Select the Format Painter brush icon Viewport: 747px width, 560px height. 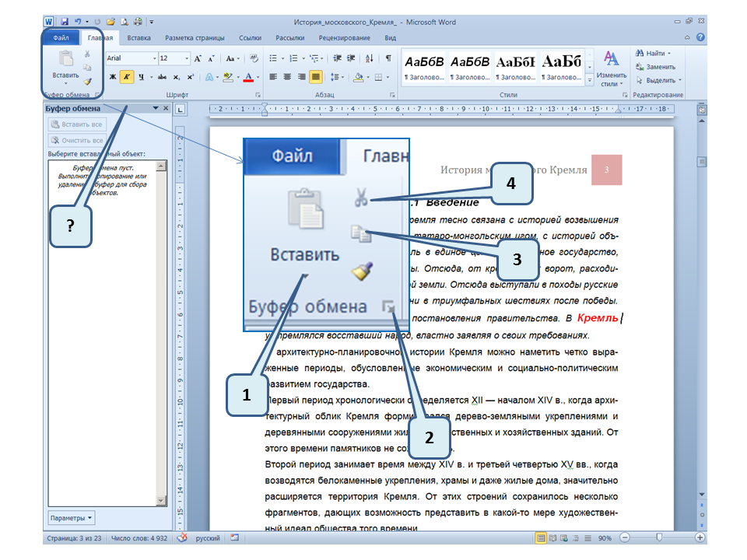(87, 81)
